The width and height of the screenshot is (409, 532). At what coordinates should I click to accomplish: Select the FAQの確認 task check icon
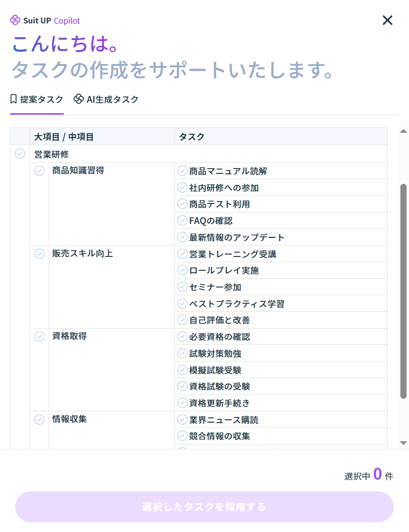(x=182, y=221)
